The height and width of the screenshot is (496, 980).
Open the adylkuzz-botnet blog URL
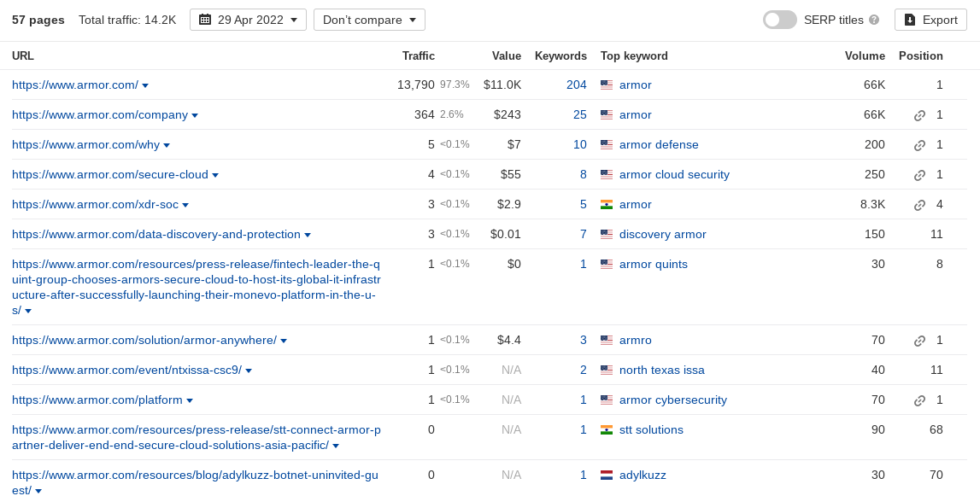(x=195, y=483)
